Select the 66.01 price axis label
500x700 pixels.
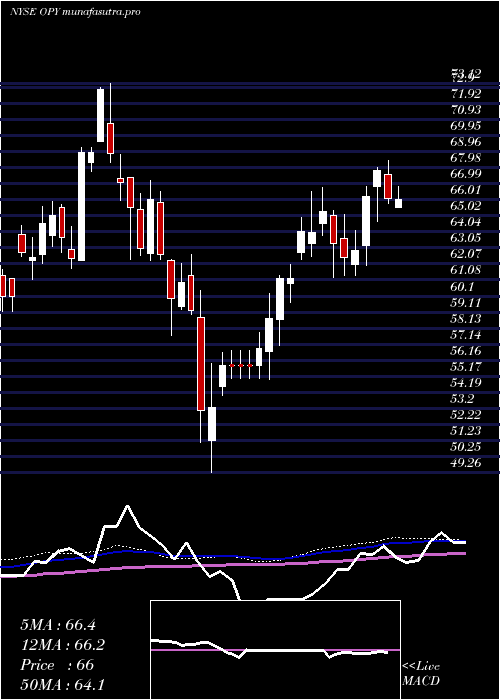(x=466, y=190)
